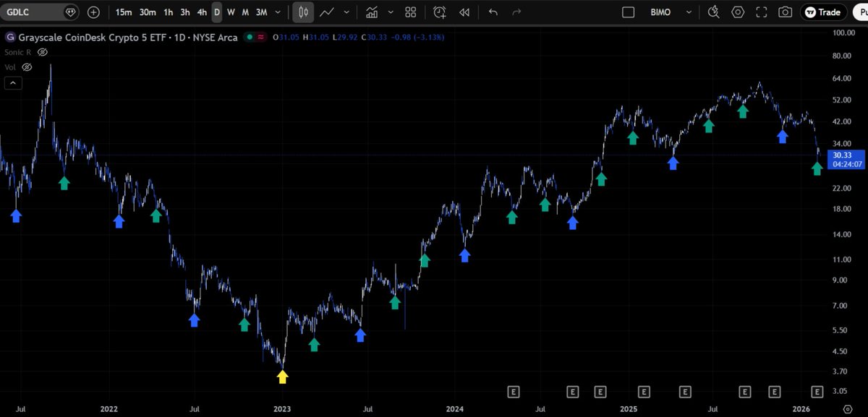Click the Vol indicator label
Screen dimensions: 868x417
pyautogui.click(x=11, y=66)
